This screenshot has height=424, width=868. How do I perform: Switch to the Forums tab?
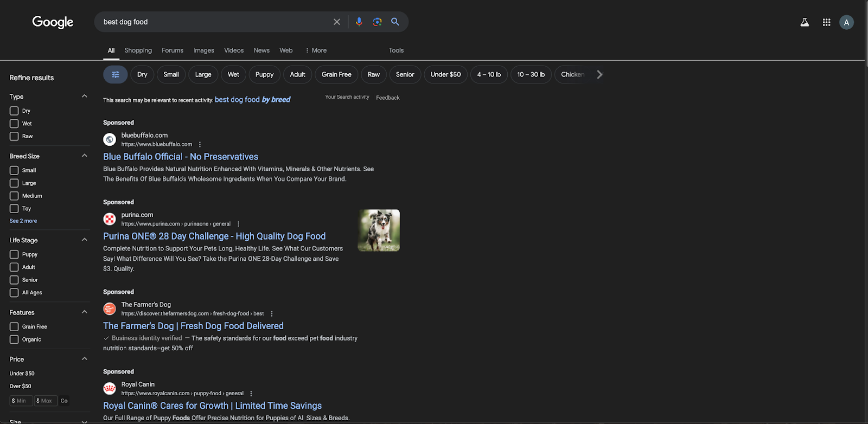click(173, 50)
